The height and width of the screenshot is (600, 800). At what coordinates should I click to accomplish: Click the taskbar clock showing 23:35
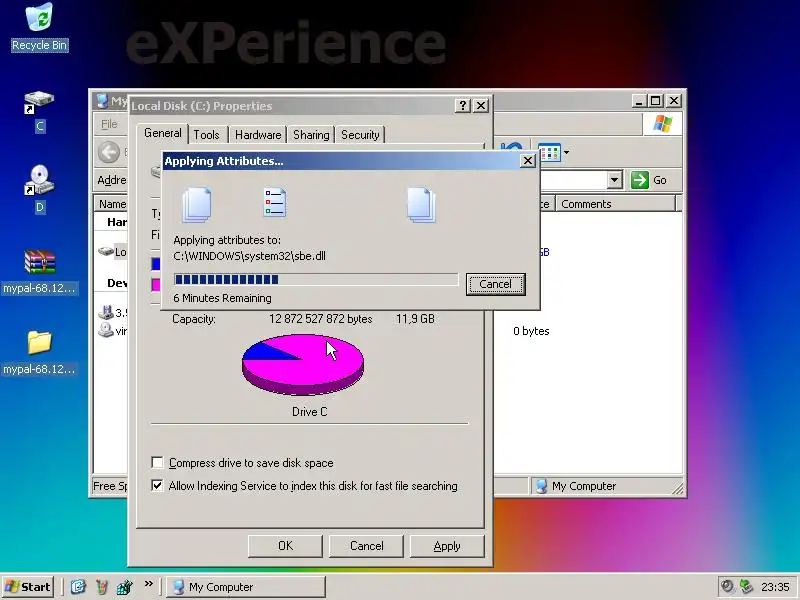click(x=775, y=587)
